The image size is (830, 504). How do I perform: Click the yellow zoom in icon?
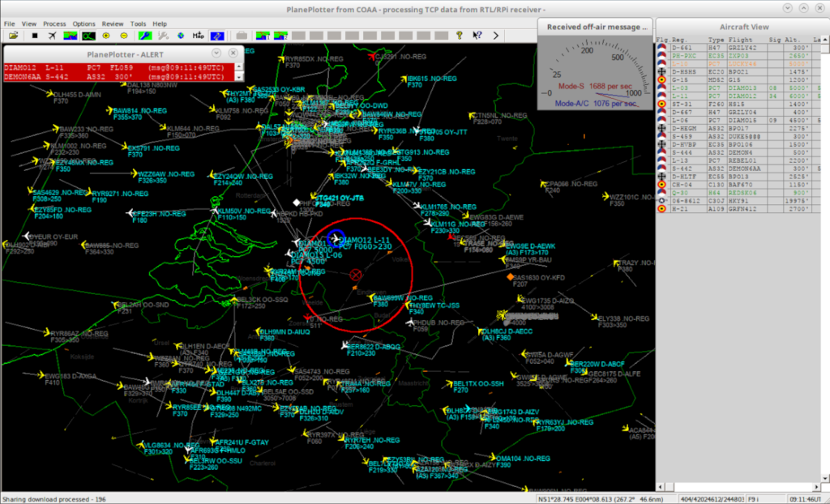(106, 36)
